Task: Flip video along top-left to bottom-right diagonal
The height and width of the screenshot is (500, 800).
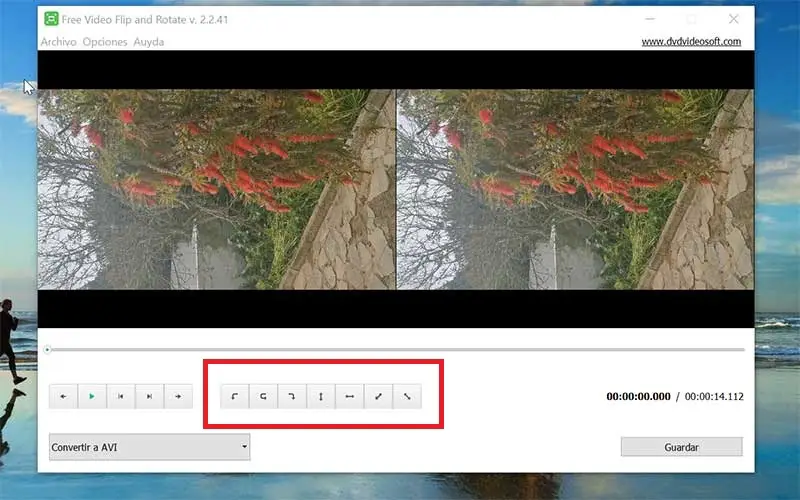Action: point(407,396)
